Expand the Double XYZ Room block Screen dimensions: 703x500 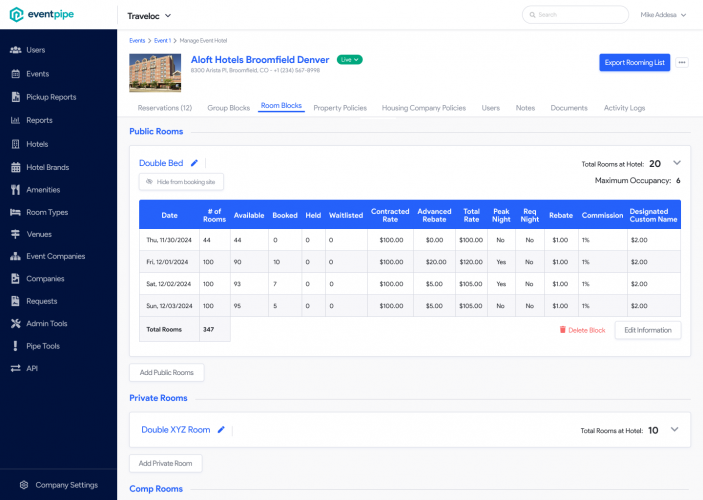click(x=674, y=429)
